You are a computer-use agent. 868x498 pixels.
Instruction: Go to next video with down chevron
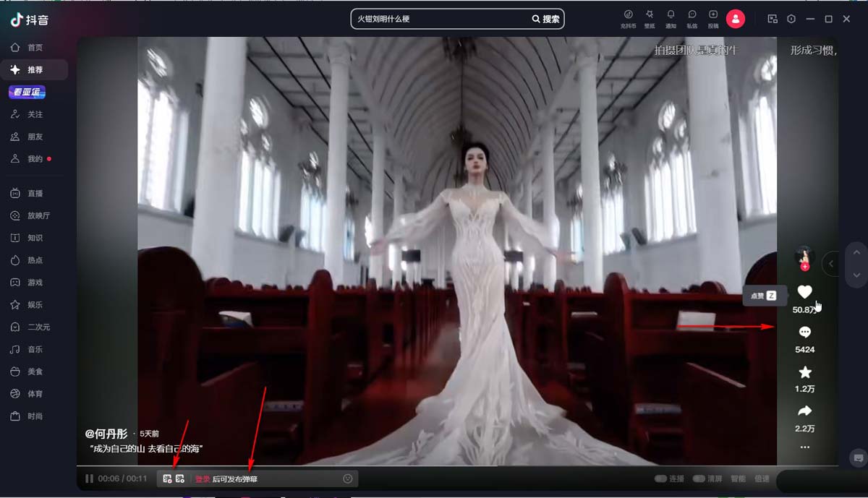[856, 275]
